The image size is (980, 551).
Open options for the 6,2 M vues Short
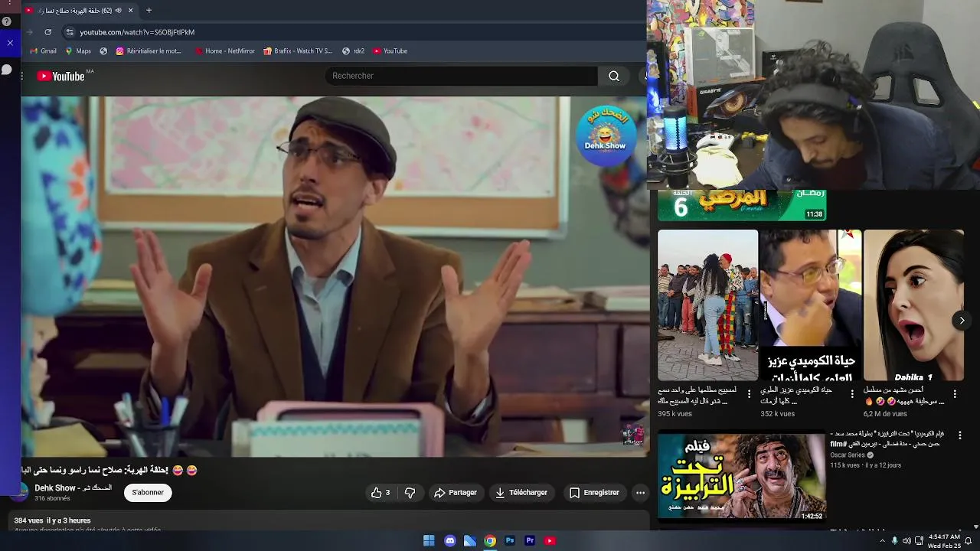click(955, 394)
